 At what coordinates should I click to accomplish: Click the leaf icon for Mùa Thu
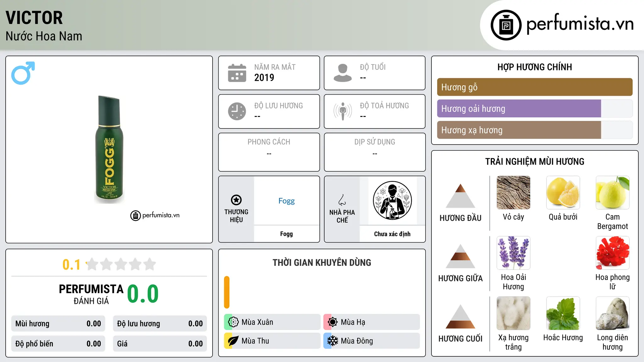[x=233, y=341]
